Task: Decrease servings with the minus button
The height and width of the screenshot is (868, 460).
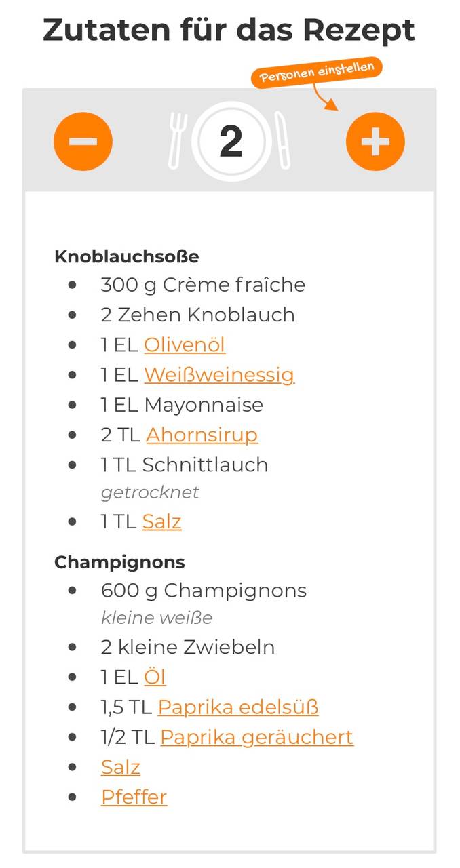Action: pyautogui.click(x=83, y=141)
